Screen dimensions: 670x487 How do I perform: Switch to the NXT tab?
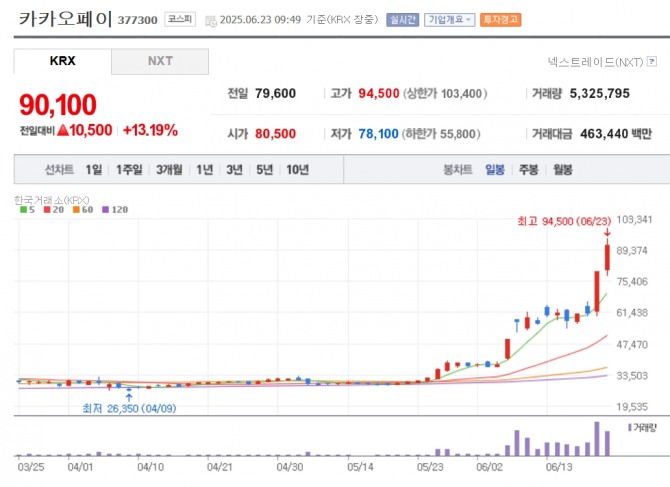click(x=160, y=61)
